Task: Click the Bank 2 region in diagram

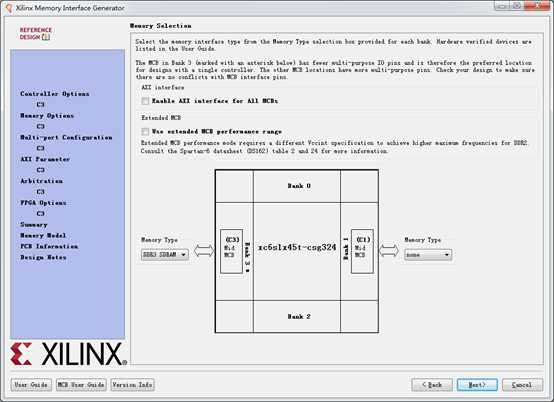Action: [297, 317]
